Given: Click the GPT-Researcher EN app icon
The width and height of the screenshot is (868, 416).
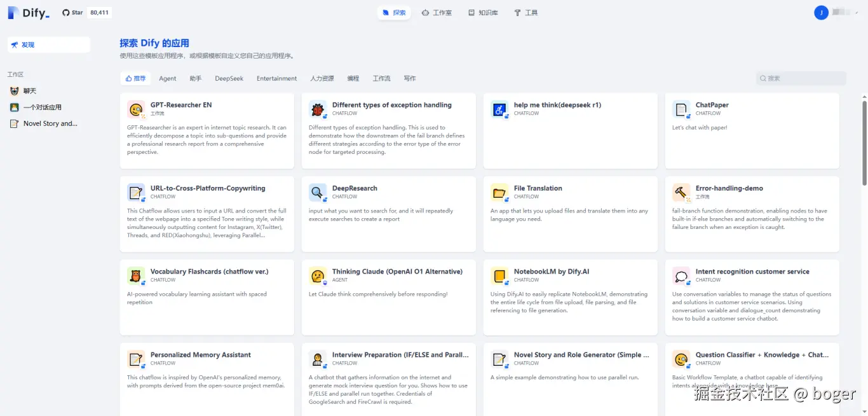Looking at the screenshot, I should click(136, 109).
